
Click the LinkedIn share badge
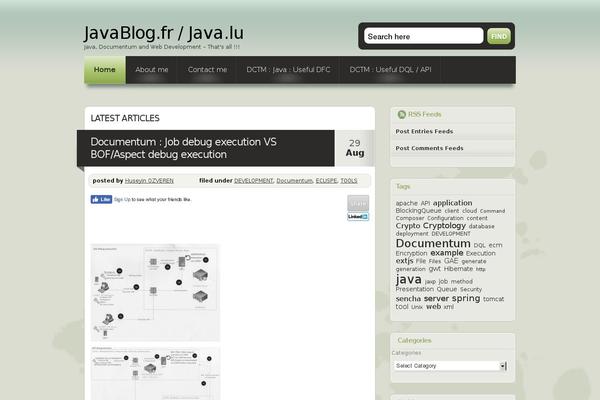point(358,217)
